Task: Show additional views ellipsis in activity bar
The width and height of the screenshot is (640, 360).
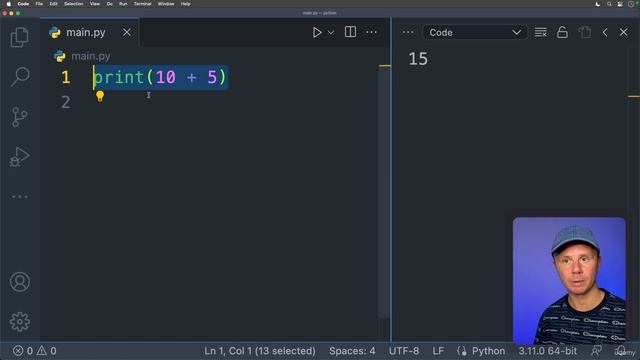Action: 20,197
